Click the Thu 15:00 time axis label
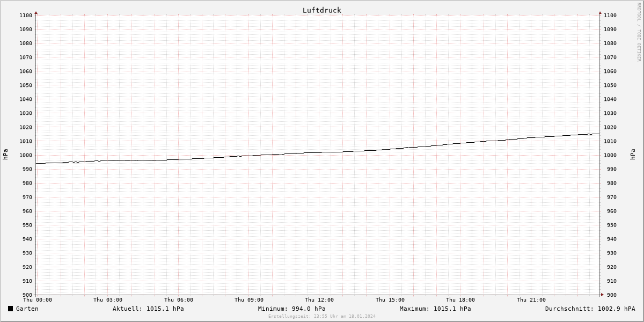Image resolution: width=644 pixels, height=322 pixels. [x=390, y=300]
